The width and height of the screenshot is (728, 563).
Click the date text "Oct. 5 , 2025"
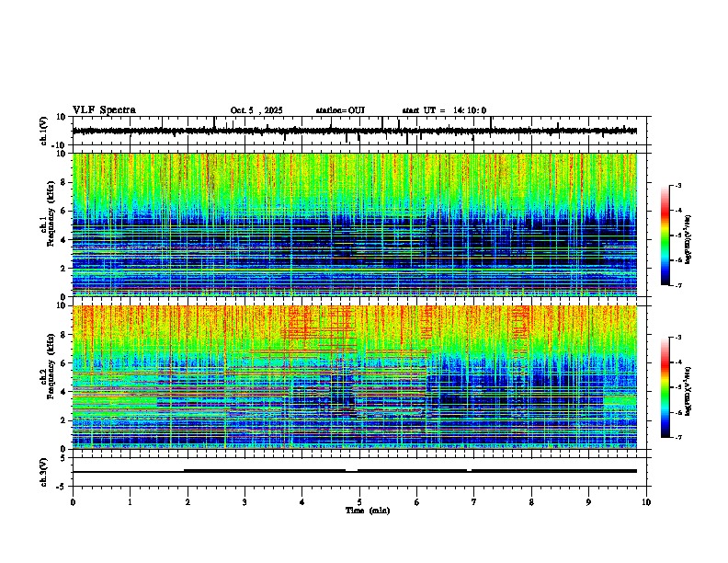tap(256, 110)
